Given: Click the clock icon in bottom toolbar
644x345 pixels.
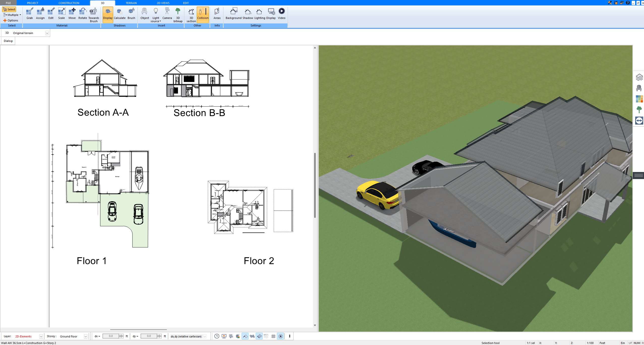Looking at the screenshot, I should (x=217, y=336).
